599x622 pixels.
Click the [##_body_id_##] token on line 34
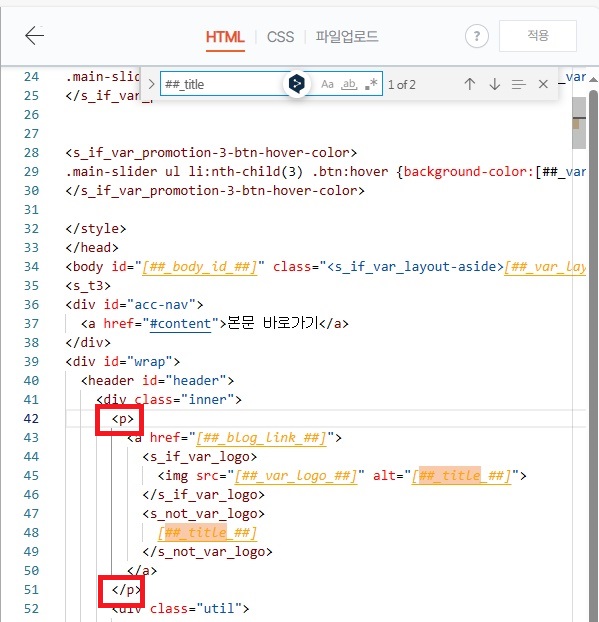coord(200,267)
